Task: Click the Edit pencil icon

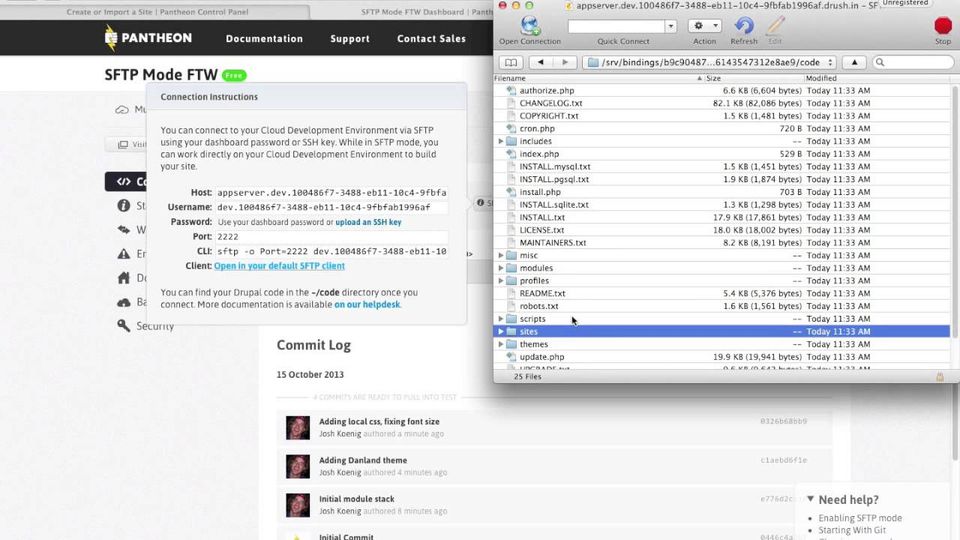Action: pyautogui.click(x=775, y=26)
